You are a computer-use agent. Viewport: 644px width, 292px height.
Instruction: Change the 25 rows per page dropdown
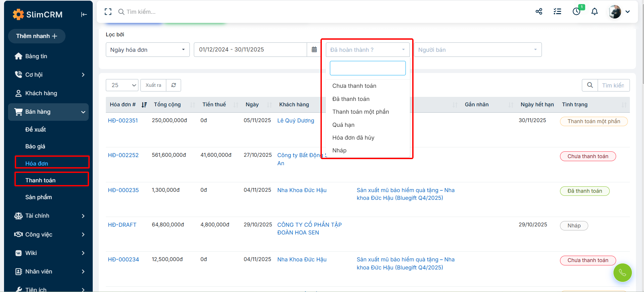click(122, 85)
